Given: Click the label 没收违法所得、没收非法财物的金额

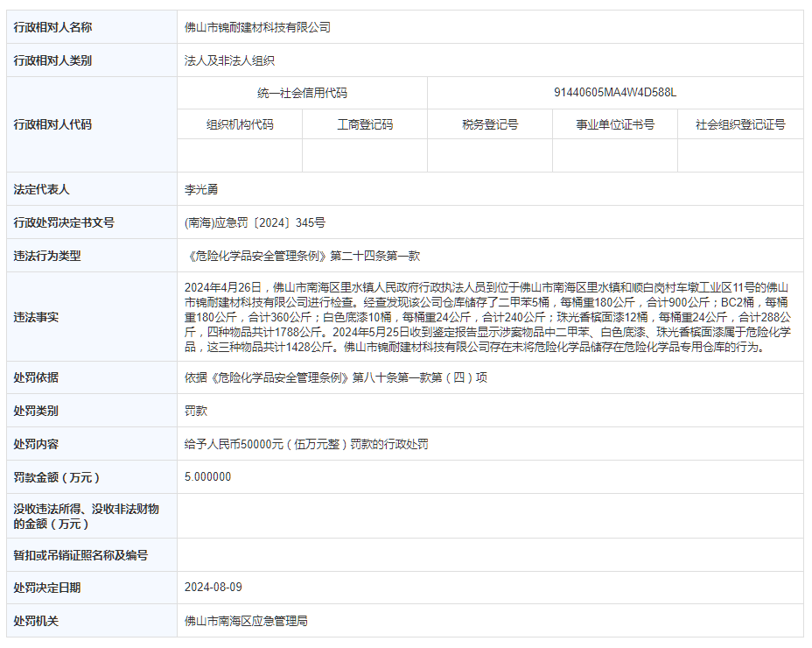Looking at the screenshot, I should (86, 517).
